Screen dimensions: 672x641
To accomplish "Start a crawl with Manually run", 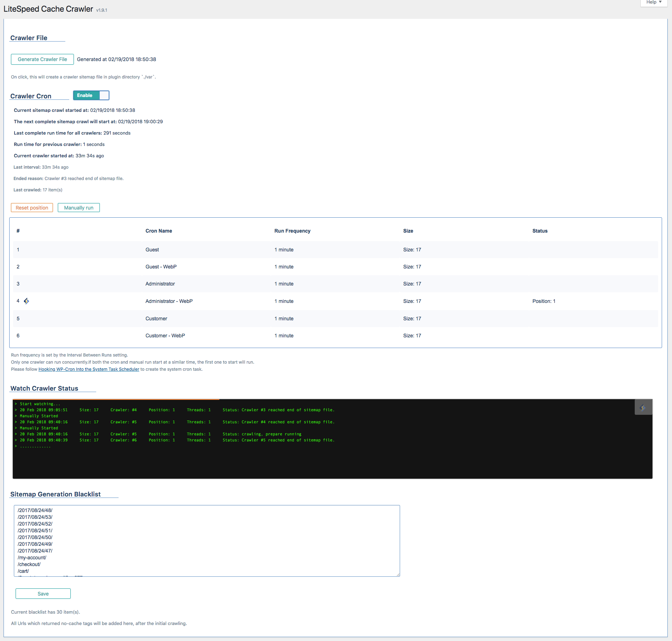I will pyautogui.click(x=79, y=208).
